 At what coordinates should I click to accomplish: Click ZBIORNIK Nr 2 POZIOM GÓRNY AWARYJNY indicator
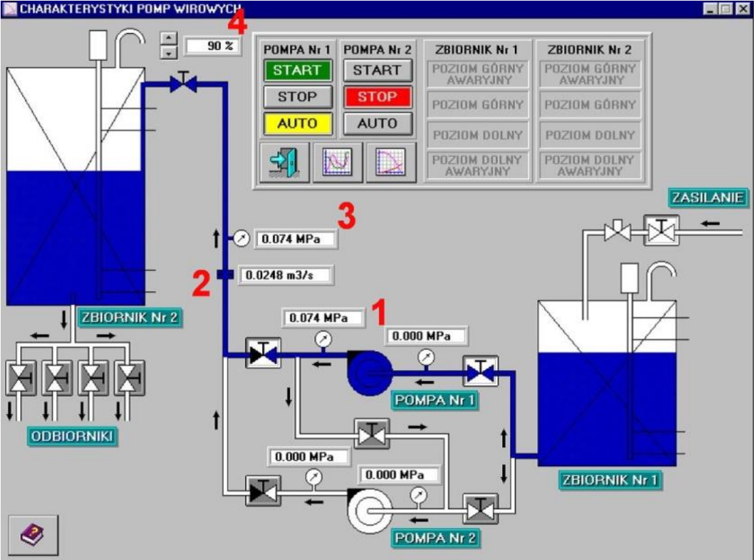click(x=590, y=74)
